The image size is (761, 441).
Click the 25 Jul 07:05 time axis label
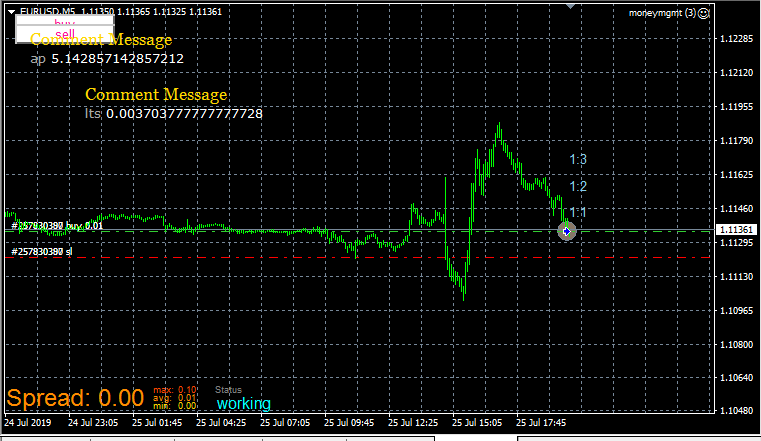coord(285,423)
